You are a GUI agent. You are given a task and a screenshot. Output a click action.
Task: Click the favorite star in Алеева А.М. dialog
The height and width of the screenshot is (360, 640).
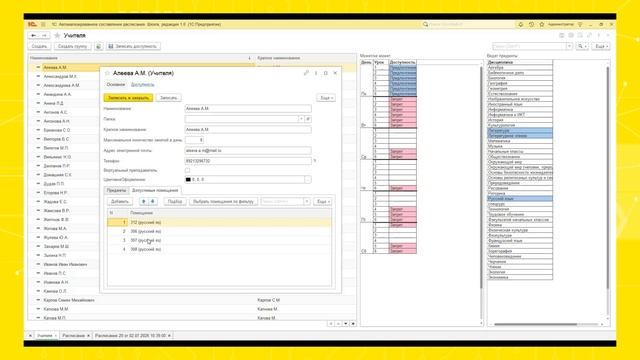108,73
